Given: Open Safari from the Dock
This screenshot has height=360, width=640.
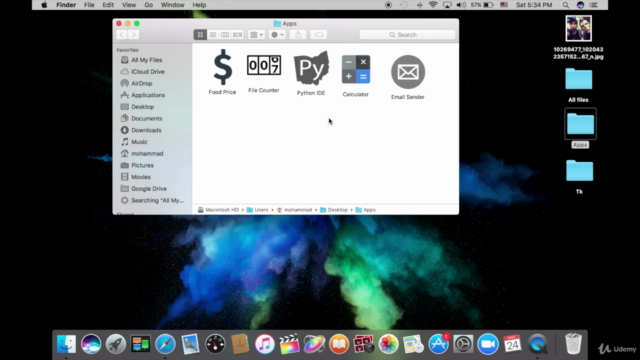Looking at the screenshot, I should tap(165, 344).
